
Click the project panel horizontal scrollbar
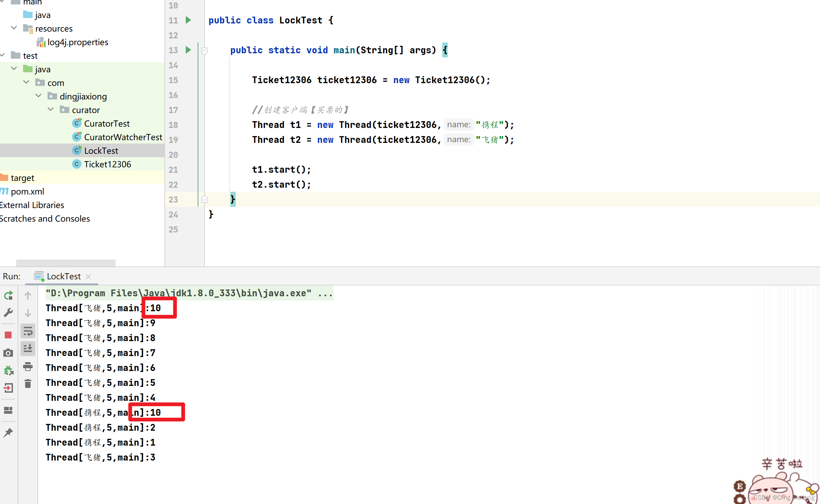(66, 263)
